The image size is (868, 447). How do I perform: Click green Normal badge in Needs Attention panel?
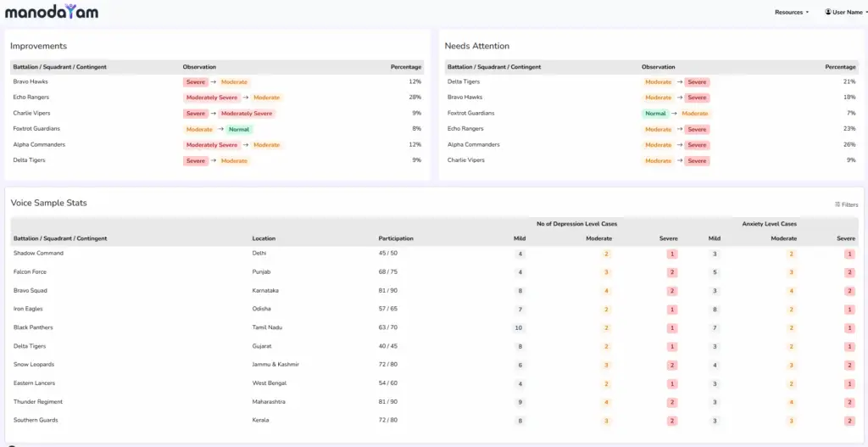pos(655,114)
